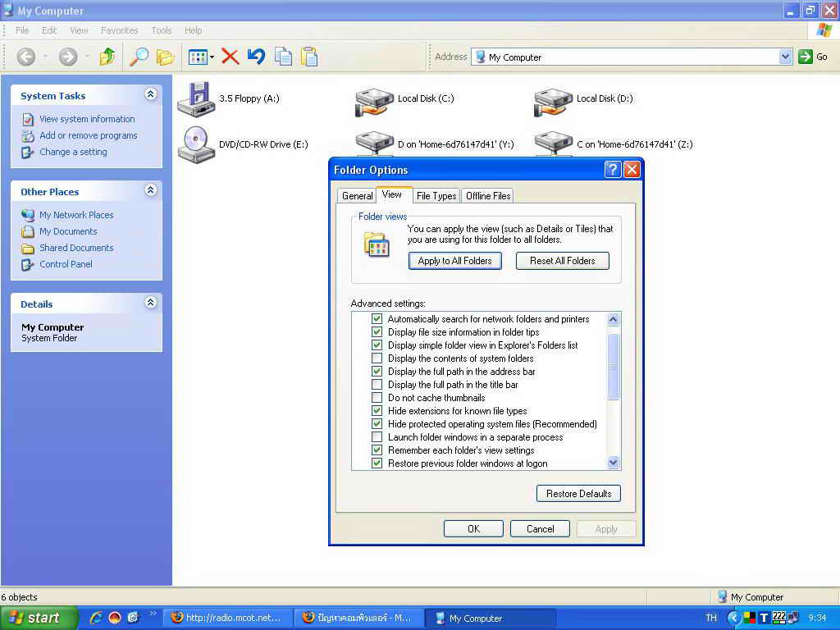This screenshot has height=630, width=840.
Task: Toggle Display full path in address bar
Action: tap(377, 372)
